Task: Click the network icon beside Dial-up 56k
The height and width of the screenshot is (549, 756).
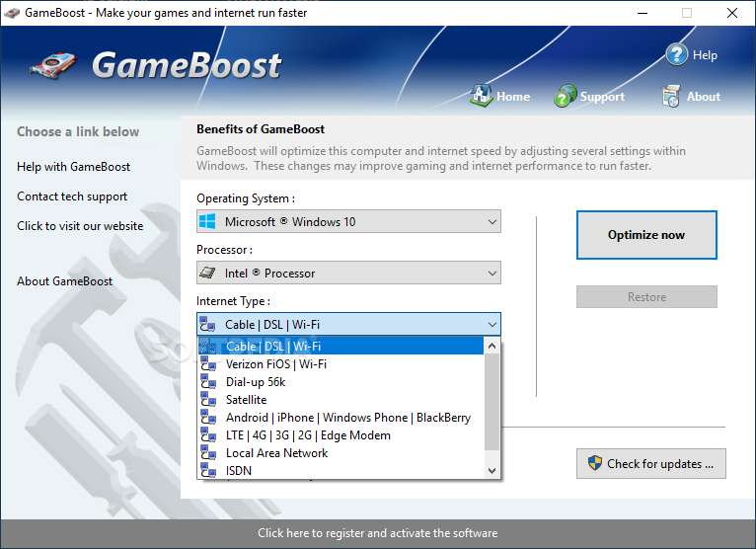Action: 208,381
